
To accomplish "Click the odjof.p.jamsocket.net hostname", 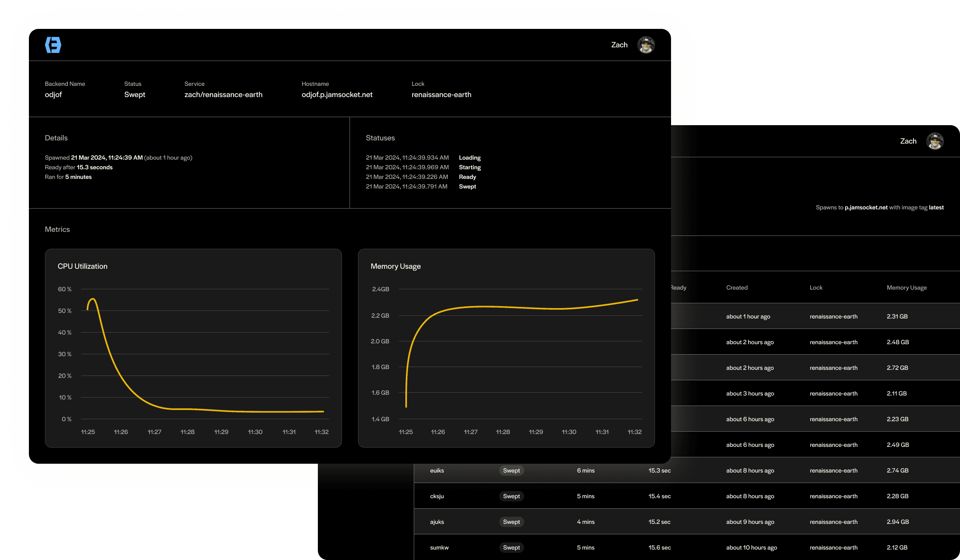I will [337, 95].
